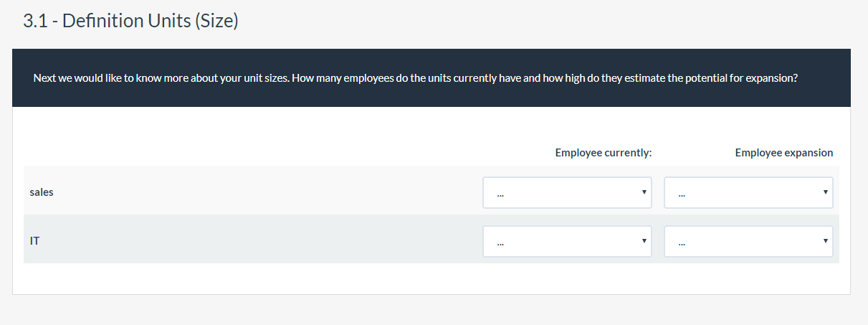The height and width of the screenshot is (325, 868).
Task: Click the '...' placeholder in sales currently field
Action: coord(500,194)
